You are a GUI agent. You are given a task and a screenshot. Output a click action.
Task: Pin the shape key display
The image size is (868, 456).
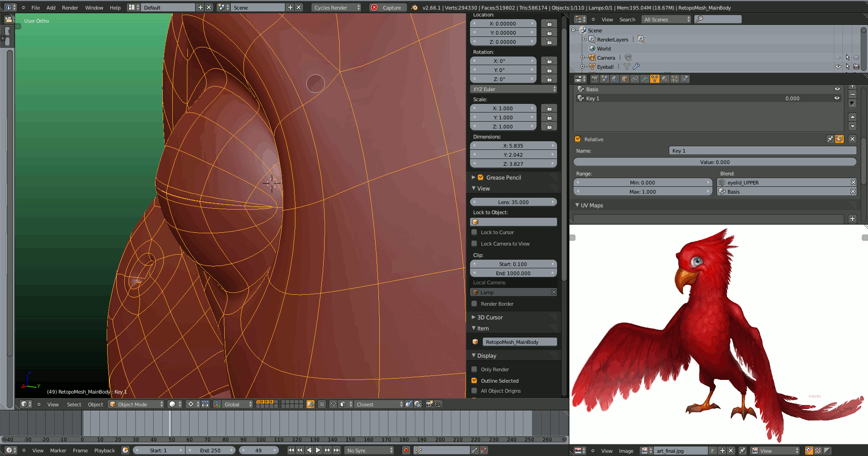tap(830, 139)
